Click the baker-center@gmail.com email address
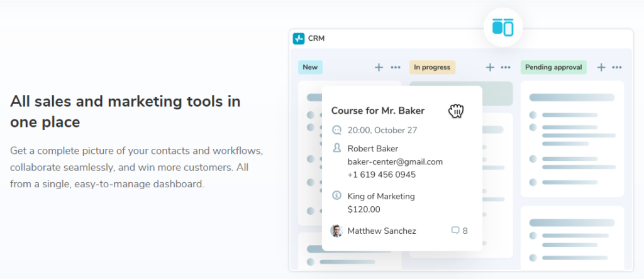Screen dimensions: 644x279 tap(395, 161)
